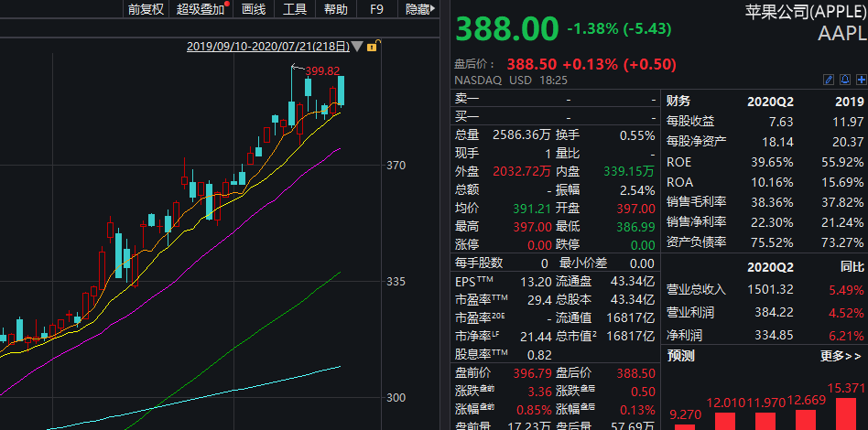Viewport: 868px width, 430px height.
Task: Click the 流通盘 43.34亿 value
Action: (x=633, y=282)
